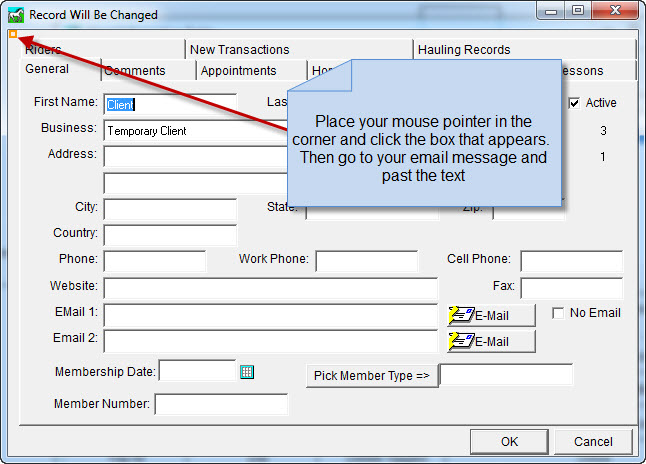Focus the City input field
646x464 pixels.
pos(170,209)
